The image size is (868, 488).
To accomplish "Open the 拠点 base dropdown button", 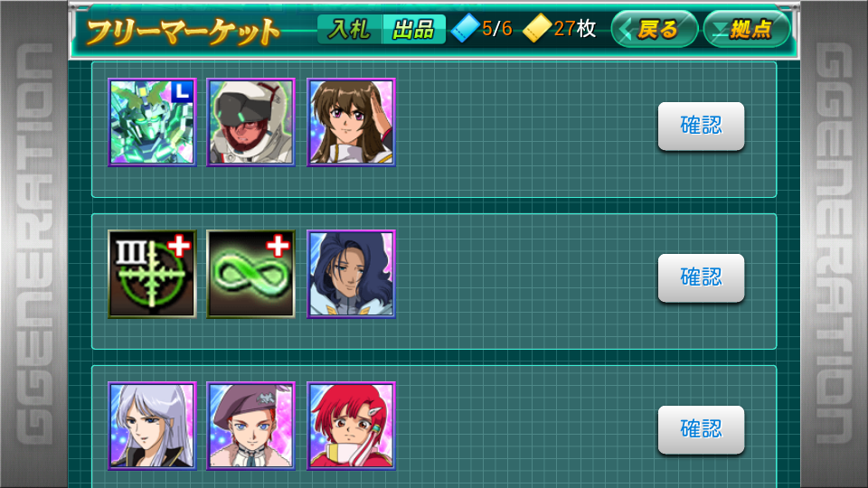I will point(746,29).
